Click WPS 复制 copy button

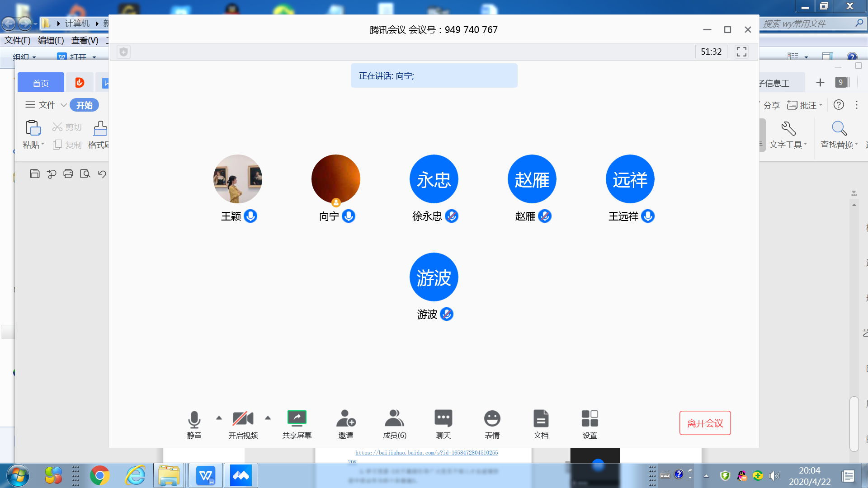click(67, 145)
